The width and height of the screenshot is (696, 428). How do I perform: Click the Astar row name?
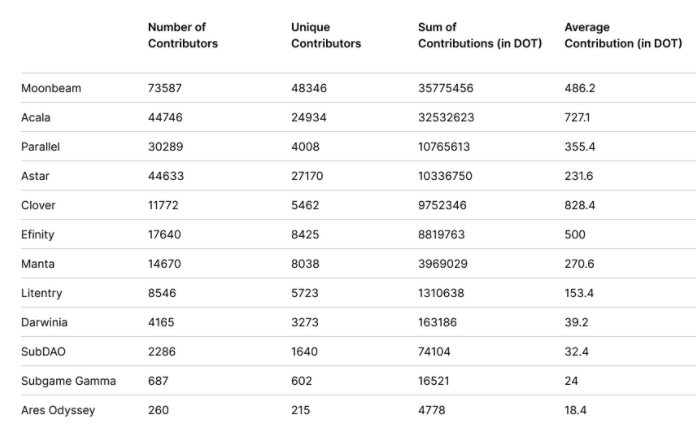click(35, 176)
